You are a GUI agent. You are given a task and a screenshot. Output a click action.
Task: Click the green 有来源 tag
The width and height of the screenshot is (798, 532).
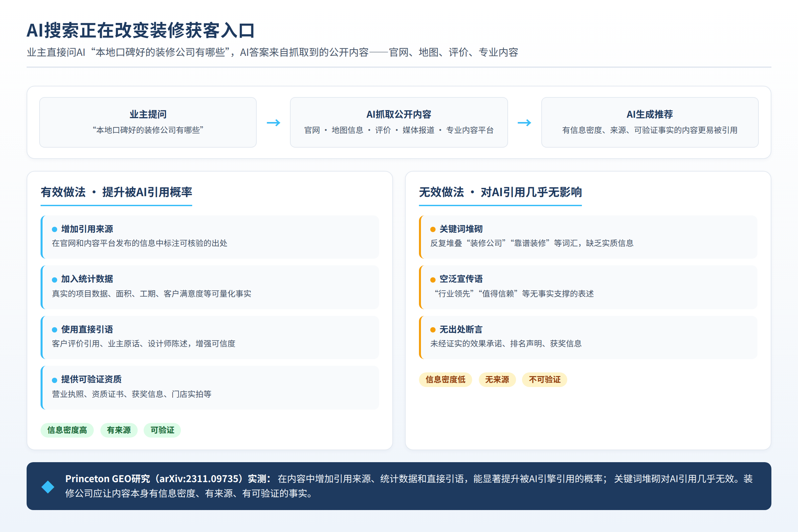[x=119, y=430]
